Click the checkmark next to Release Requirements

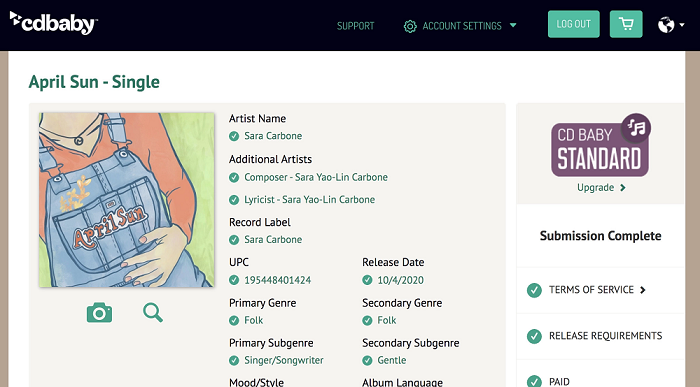[x=534, y=336]
